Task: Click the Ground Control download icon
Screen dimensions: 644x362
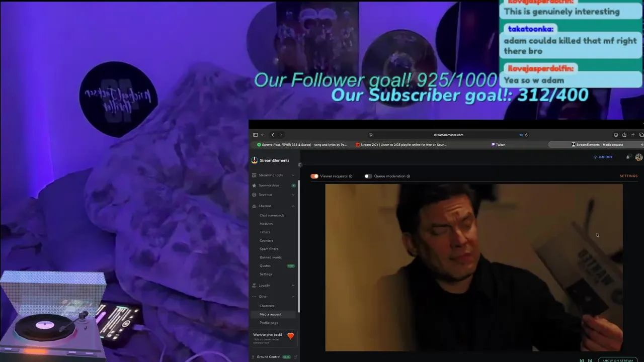Action: pos(253,357)
